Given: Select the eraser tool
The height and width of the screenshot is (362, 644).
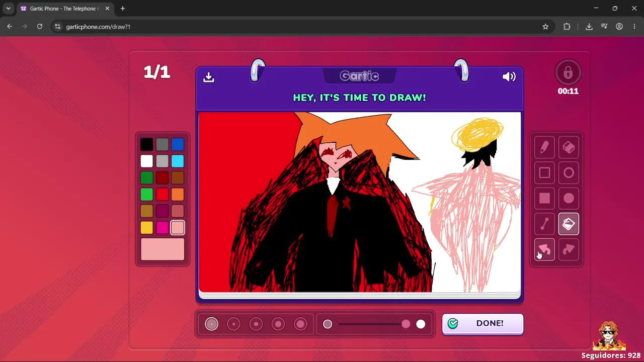Looking at the screenshot, I should coord(569,147).
